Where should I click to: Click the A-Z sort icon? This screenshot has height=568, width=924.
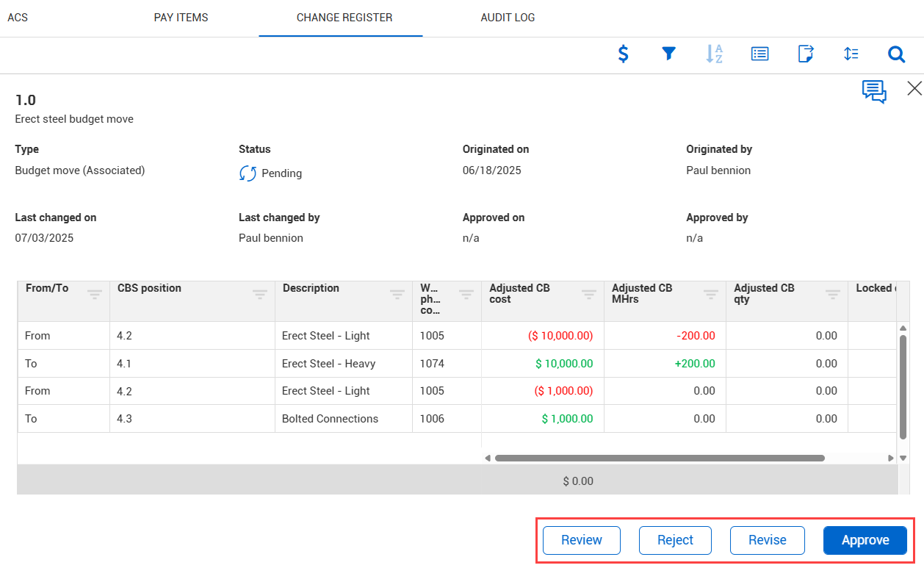click(714, 54)
